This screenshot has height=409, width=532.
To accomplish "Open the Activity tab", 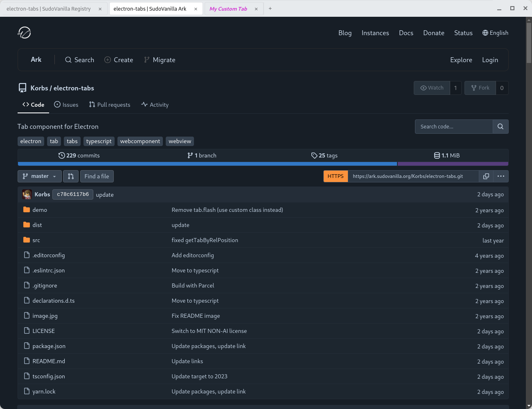I will click(155, 105).
